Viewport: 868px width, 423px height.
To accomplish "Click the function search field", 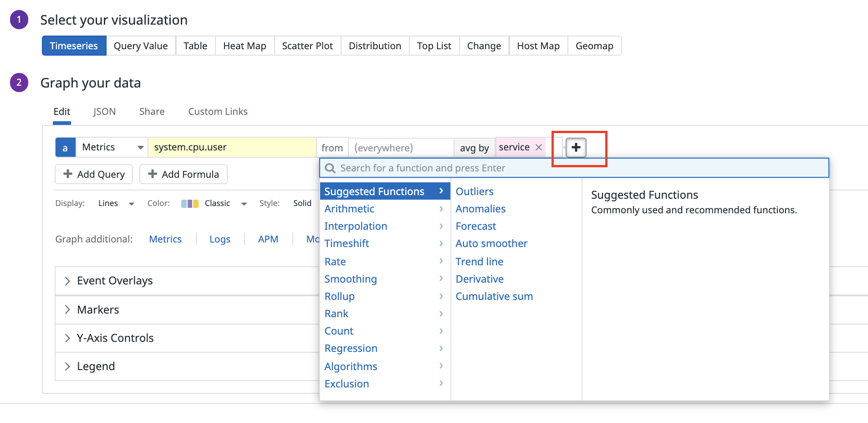I will (x=574, y=168).
